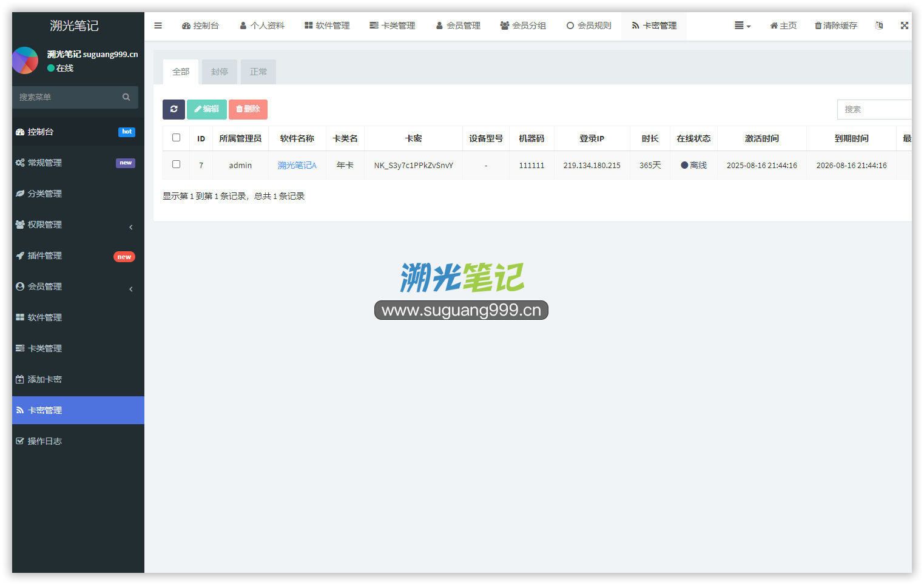Open 控制台 in the sidebar
Image resolution: width=924 pixels, height=585 pixels.
78,132
